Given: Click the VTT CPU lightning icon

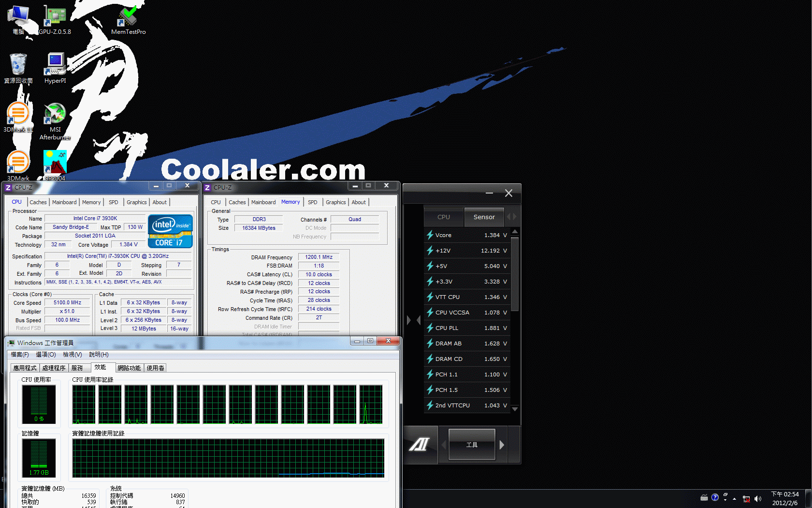Looking at the screenshot, I should 430,297.
